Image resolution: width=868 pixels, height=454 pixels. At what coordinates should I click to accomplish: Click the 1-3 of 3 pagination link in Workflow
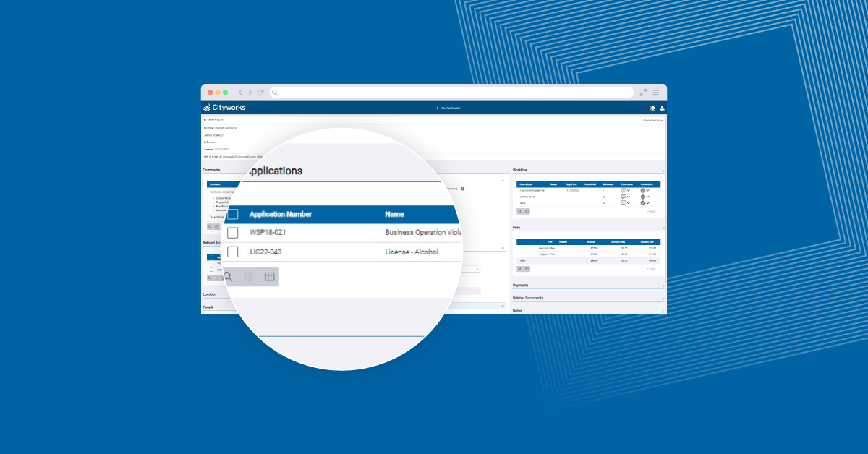click(651, 211)
